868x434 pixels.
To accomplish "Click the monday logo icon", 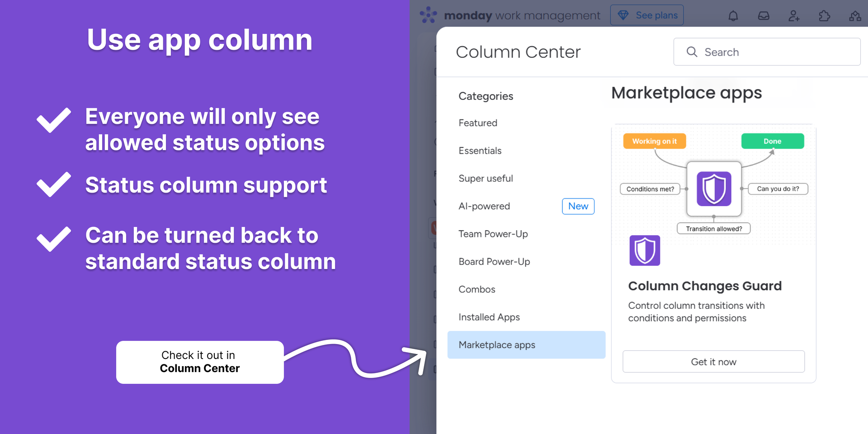I will coord(428,15).
